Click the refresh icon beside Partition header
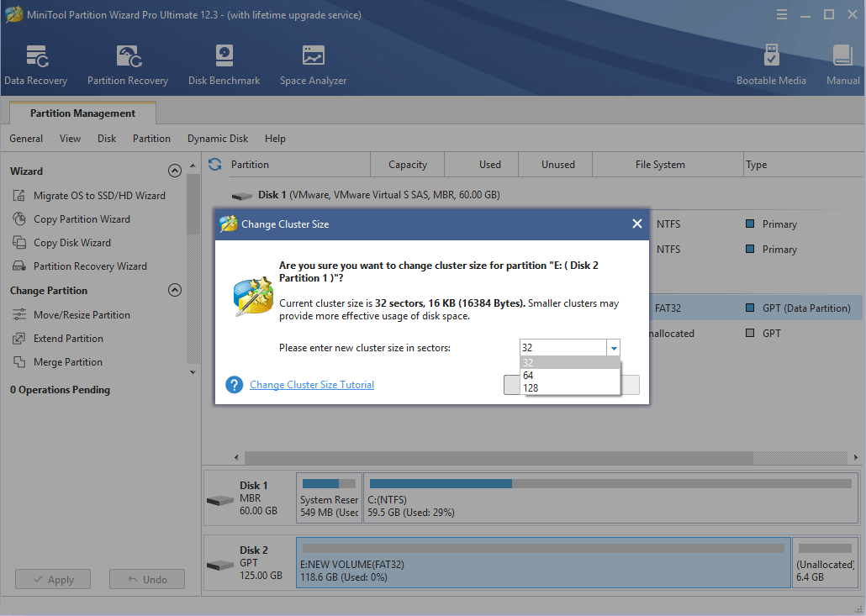 pyautogui.click(x=215, y=165)
